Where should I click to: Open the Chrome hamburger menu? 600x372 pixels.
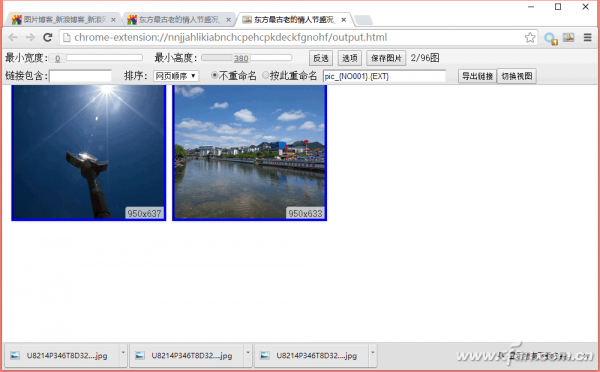tap(588, 37)
